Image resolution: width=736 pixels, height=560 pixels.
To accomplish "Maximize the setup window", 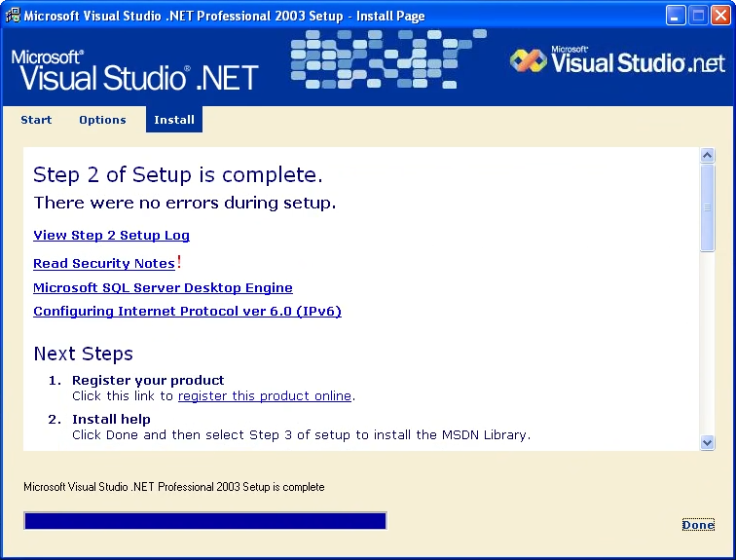I will 697,16.
